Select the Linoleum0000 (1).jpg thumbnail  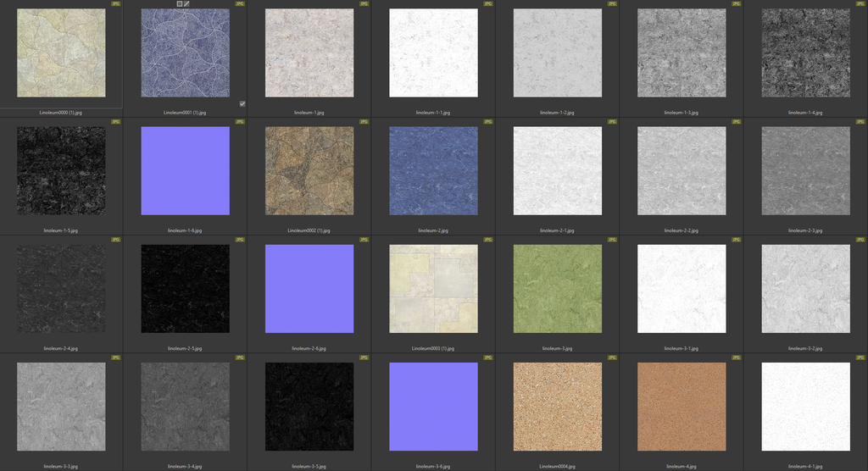point(61,53)
